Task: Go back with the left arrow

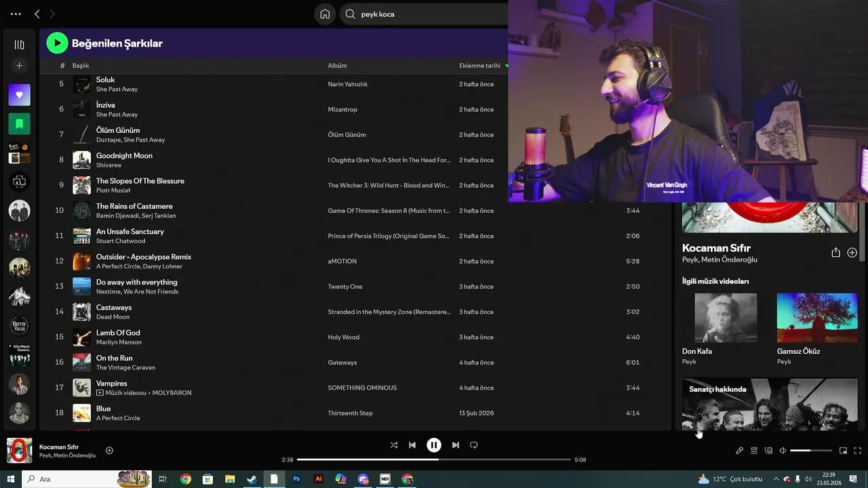Action: (x=37, y=14)
